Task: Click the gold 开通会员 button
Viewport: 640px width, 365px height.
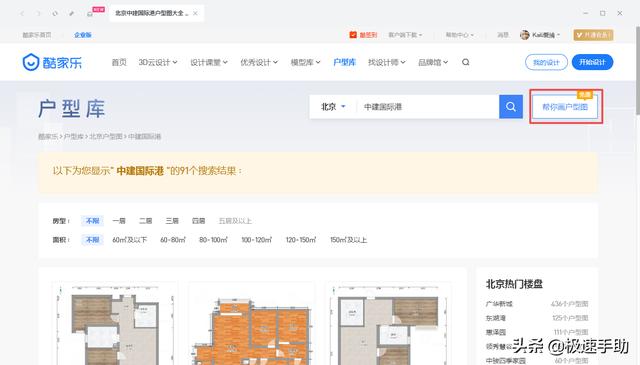Action: point(593,35)
